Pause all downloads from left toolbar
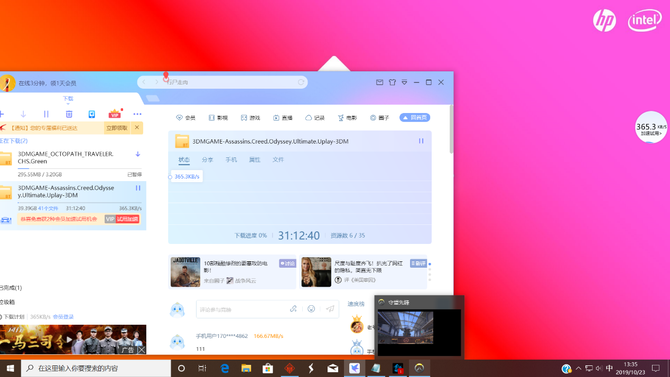Image resolution: width=670 pixels, height=377 pixels. point(46,114)
